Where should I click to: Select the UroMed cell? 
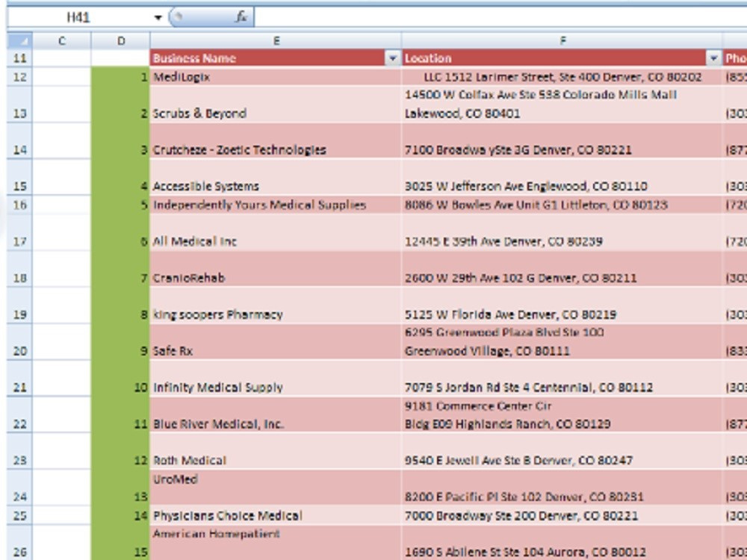click(276, 488)
